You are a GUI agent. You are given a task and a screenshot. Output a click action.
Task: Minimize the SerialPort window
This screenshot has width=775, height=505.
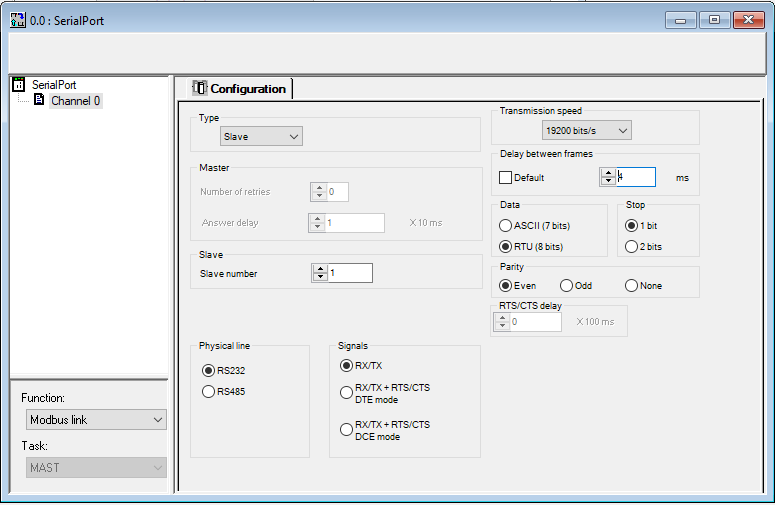click(681, 20)
